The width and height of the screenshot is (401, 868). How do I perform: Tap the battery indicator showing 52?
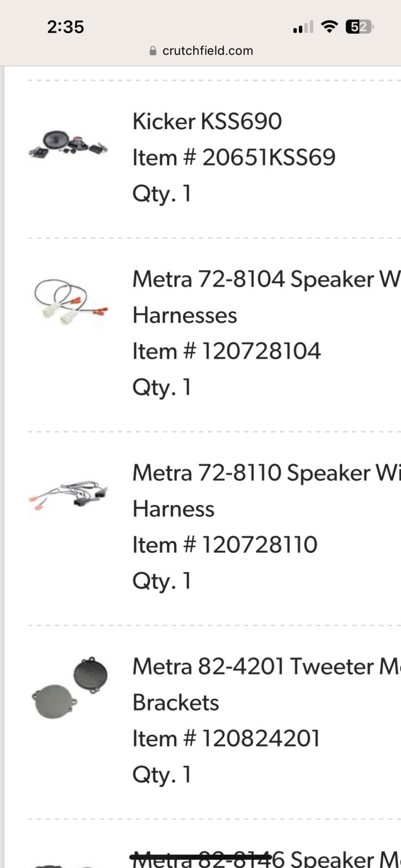[359, 26]
